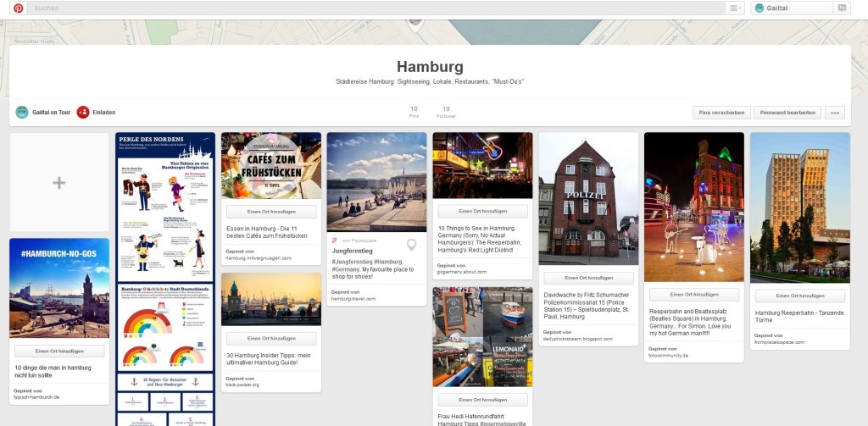This screenshot has height=426, width=868.
Task: Open the Davidwache Polizei building pin image
Action: point(588,199)
